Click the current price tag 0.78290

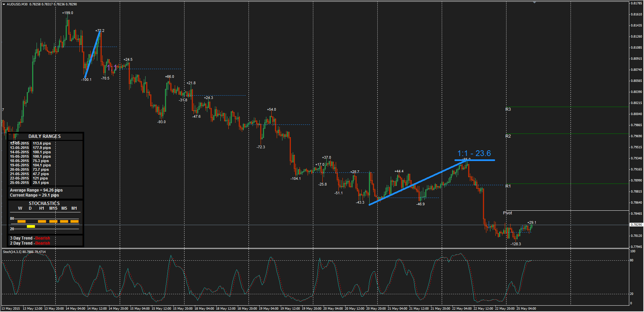click(x=636, y=225)
